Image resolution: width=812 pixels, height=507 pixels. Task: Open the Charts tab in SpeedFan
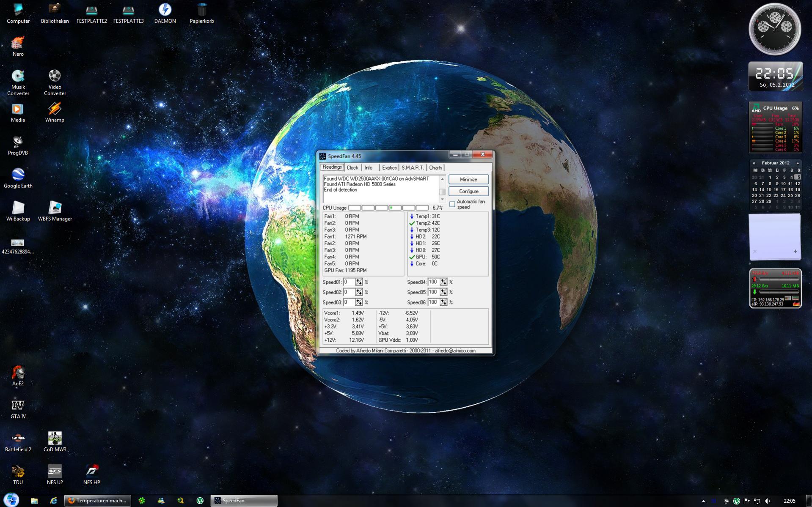click(x=435, y=168)
